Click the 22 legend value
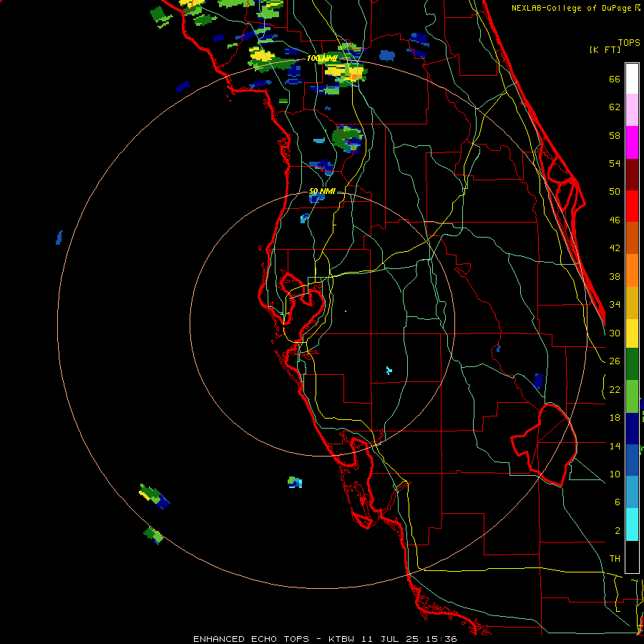 (615, 389)
